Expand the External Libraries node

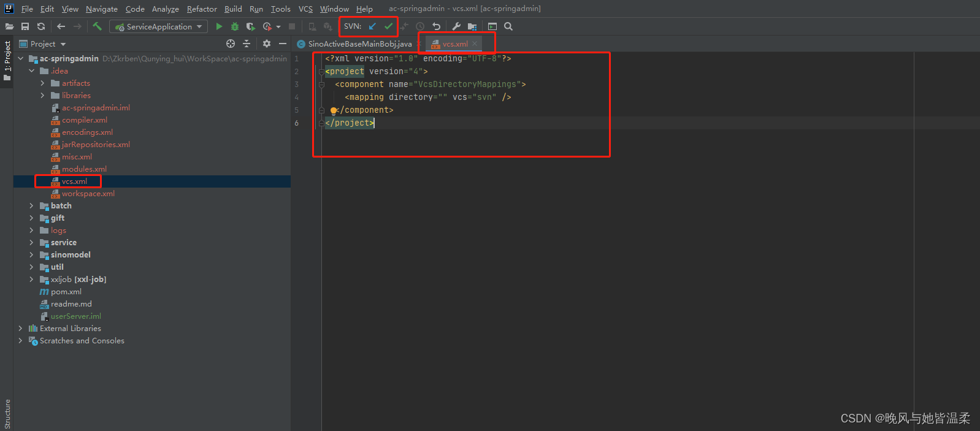21,329
